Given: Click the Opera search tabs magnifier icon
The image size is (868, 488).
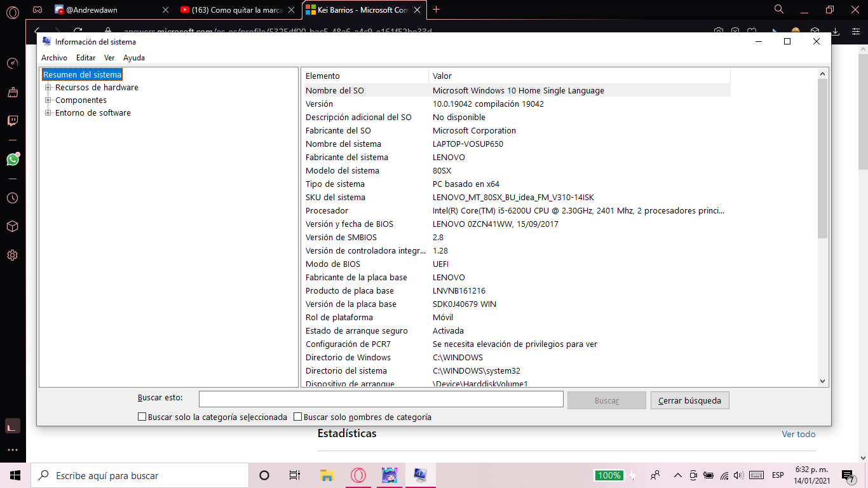Looking at the screenshot, I should click(779, 10).
